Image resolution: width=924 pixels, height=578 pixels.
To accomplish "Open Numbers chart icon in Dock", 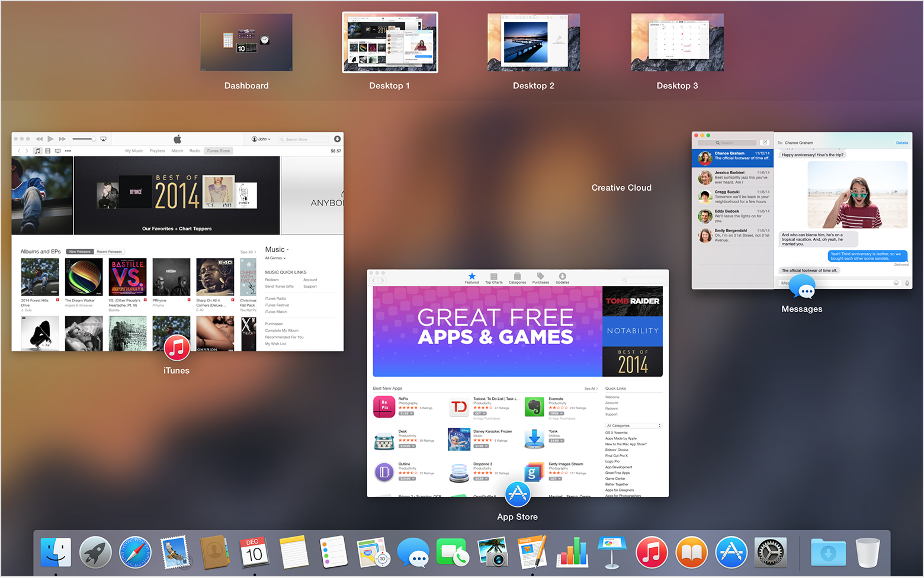I will click(x=572, y=553).
